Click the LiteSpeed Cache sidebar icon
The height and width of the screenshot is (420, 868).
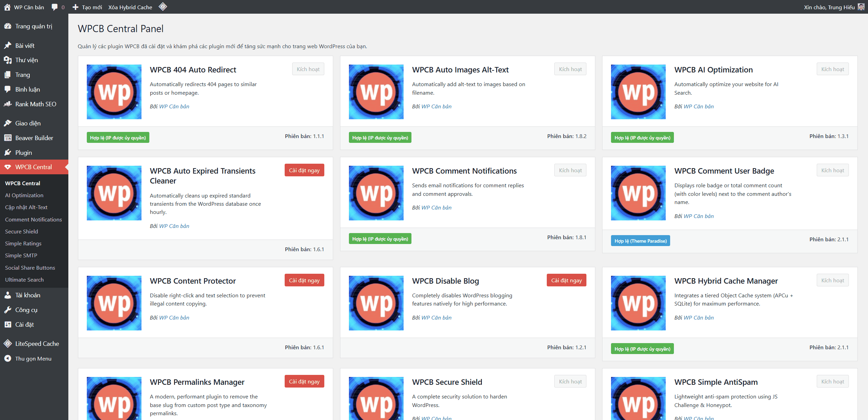[8, 344]
